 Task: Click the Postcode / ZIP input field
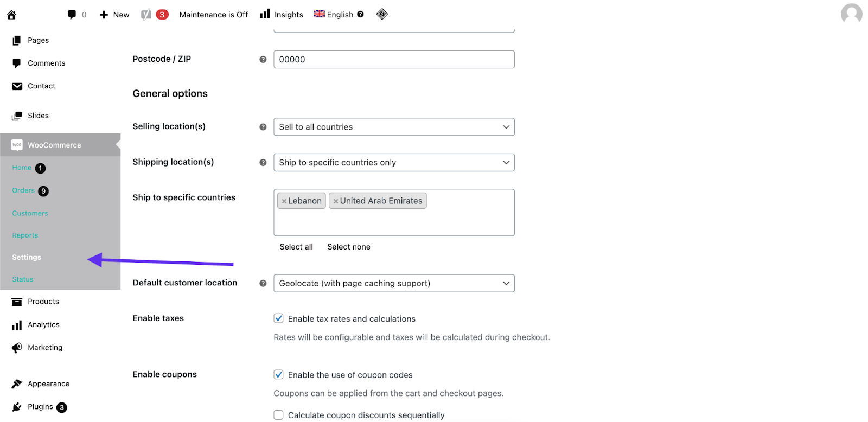pos(394,60)
